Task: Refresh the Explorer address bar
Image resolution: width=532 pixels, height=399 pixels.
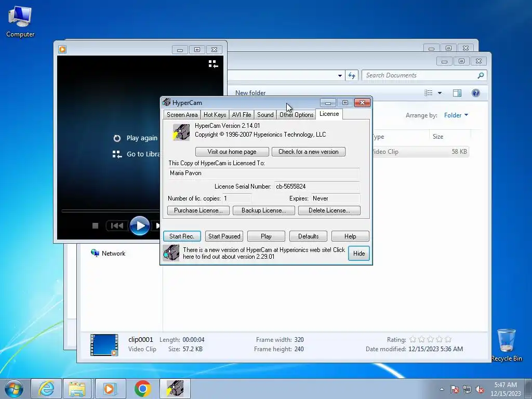Action: click(352, 76)
